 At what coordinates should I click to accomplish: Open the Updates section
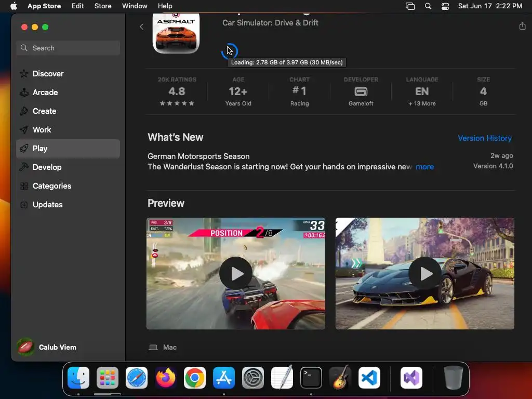(68, 205)
